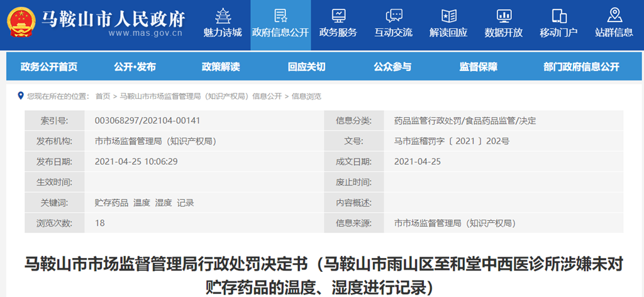Click the 信息浏览 breadcrumb link

[x=306, y=96]
